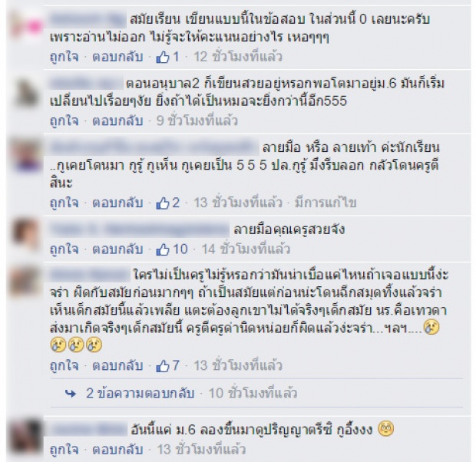Image resolution: width=476 pixels, height=462 pixels.
Task: Click the reply arrow icon beside 2 ข้อความตอบกลับ
Action: [71, 394]
